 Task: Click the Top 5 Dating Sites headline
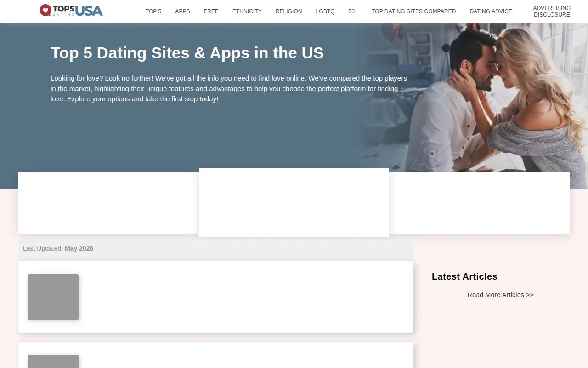pos(187,53)
